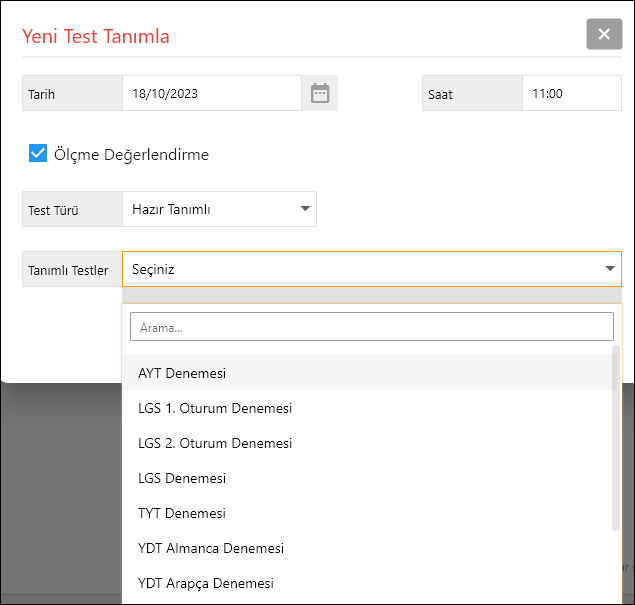635x605 pixels.
Task: Pick LGS 2. Oturum Denemesi option
Action: coord(215,443)
